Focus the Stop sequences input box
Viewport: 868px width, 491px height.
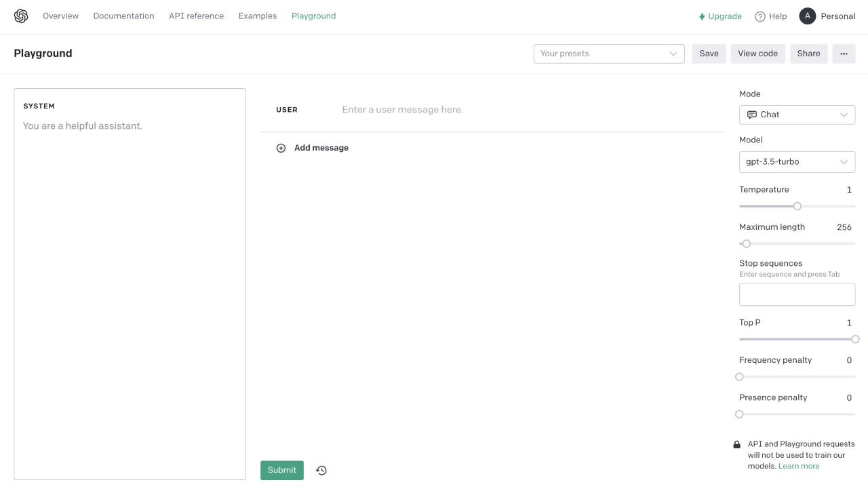(797, 294)
